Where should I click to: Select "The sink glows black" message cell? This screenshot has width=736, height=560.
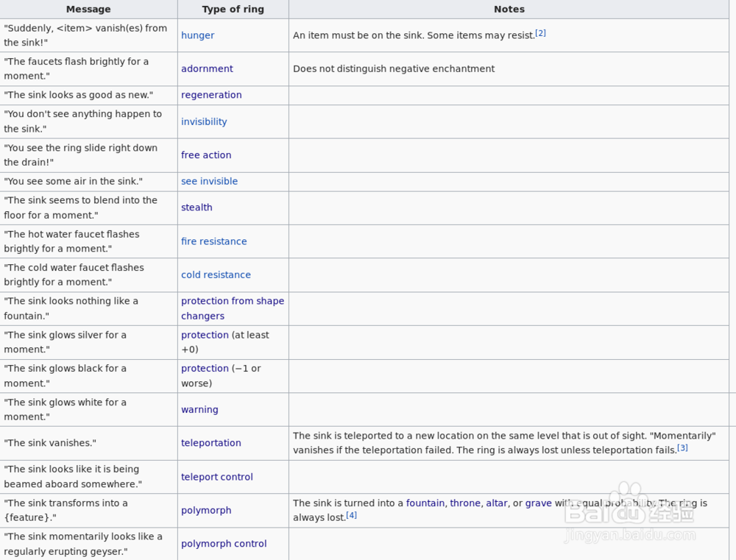pyautogui.click(x=89, y=376)
